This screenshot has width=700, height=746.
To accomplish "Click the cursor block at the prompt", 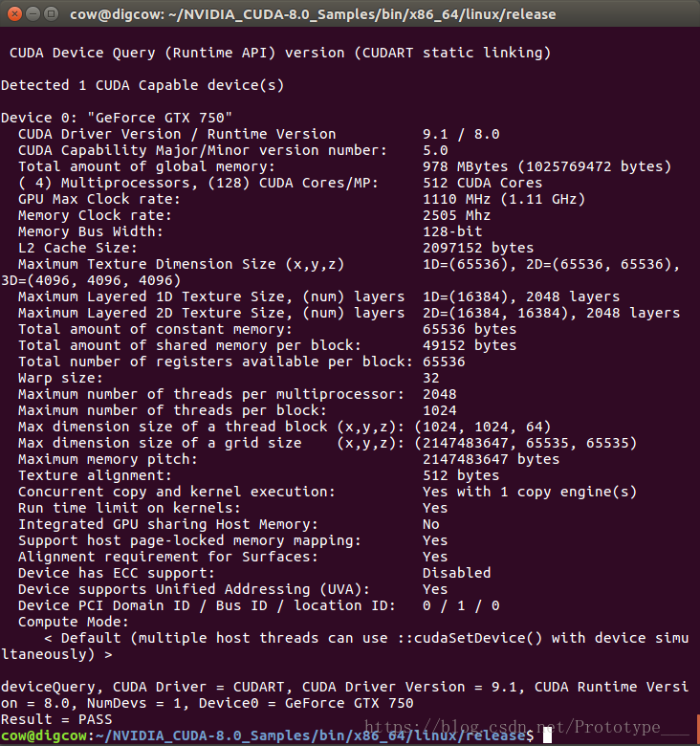I will (547, 735).
